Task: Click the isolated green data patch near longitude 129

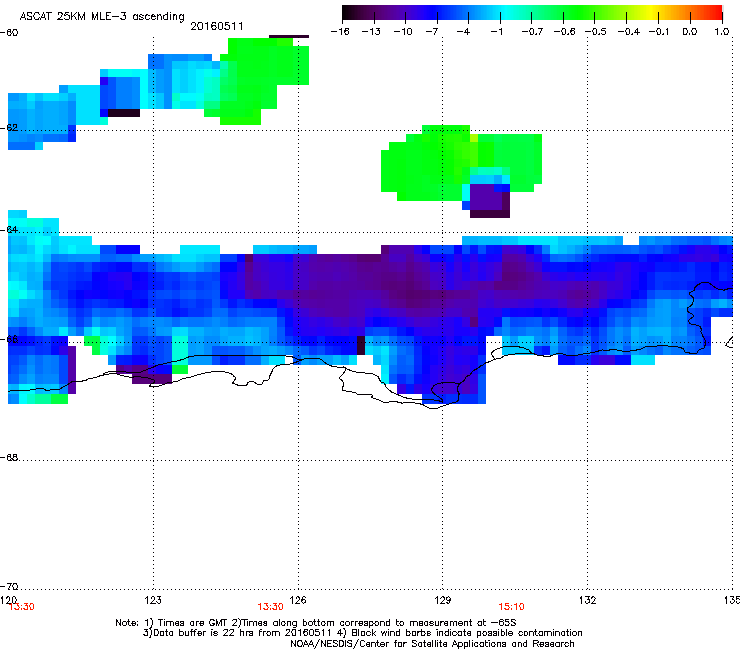Action: [462, 163]
